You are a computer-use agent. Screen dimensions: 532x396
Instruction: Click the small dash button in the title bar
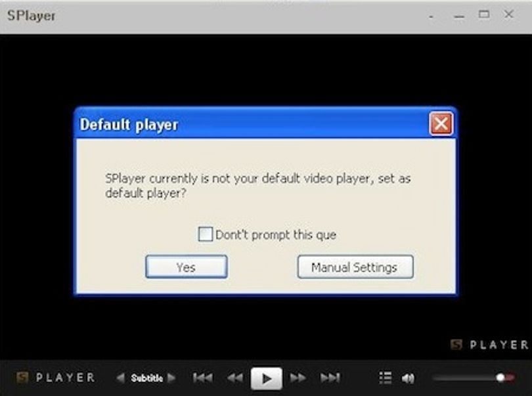point(432,16)
